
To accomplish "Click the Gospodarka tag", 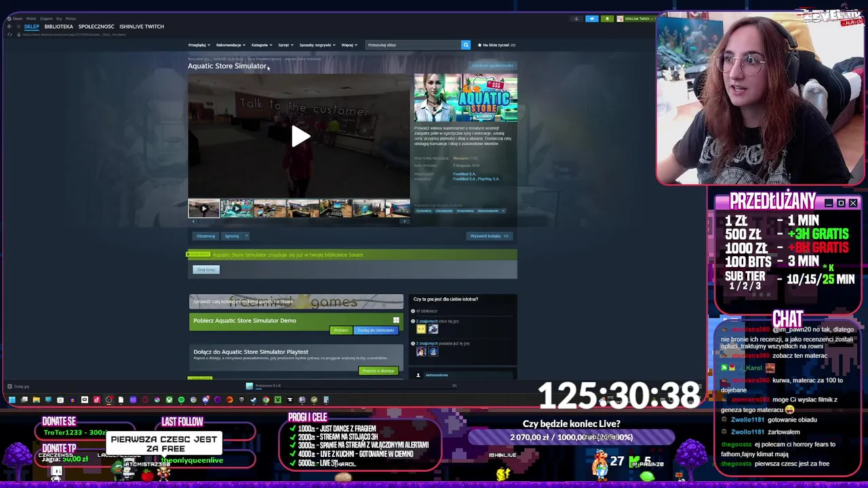I will 465,211.
